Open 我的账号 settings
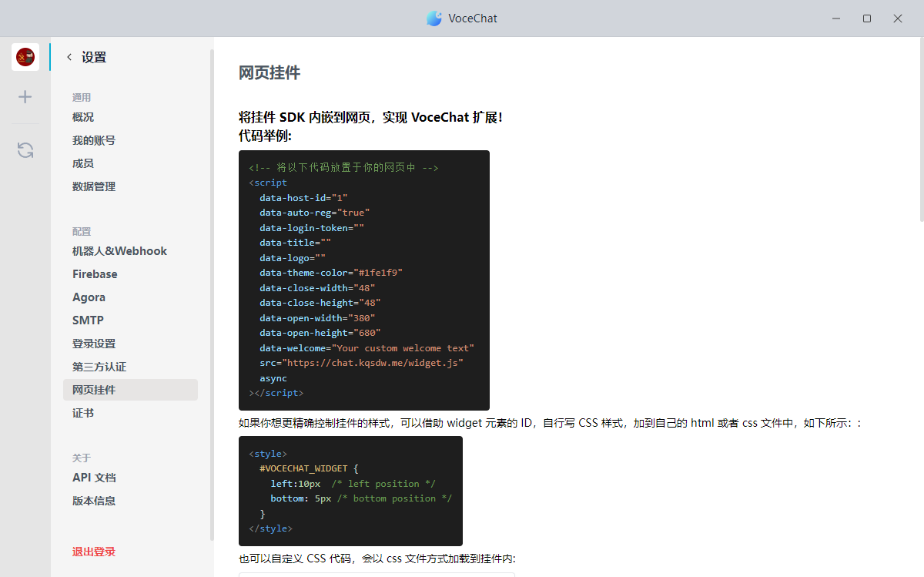This screenshot has width=924, height=577. pos(94,140)
